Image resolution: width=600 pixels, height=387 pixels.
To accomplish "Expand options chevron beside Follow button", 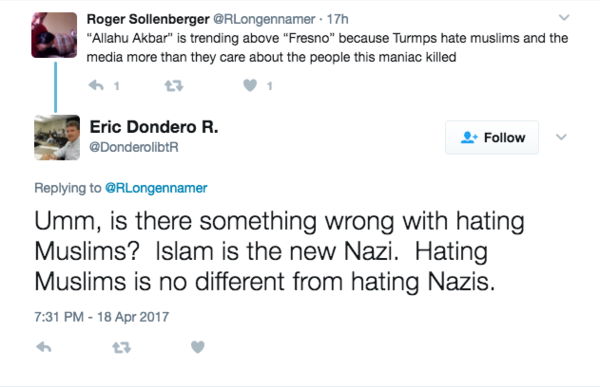I will click(561, 137).
